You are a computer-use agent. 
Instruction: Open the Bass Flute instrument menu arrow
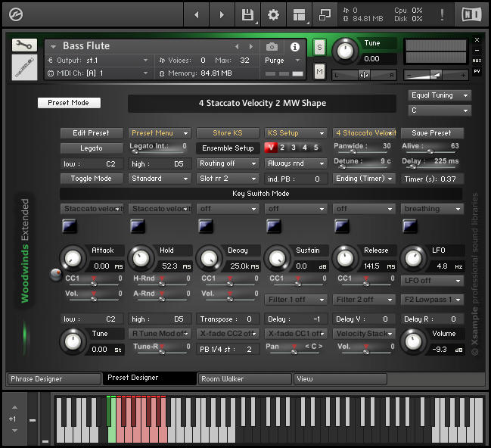(53, 47)
